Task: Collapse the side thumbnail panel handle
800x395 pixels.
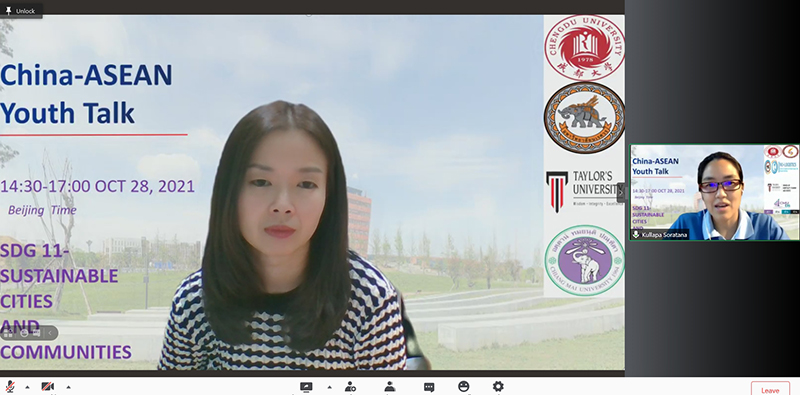Action: click(621, 192)
